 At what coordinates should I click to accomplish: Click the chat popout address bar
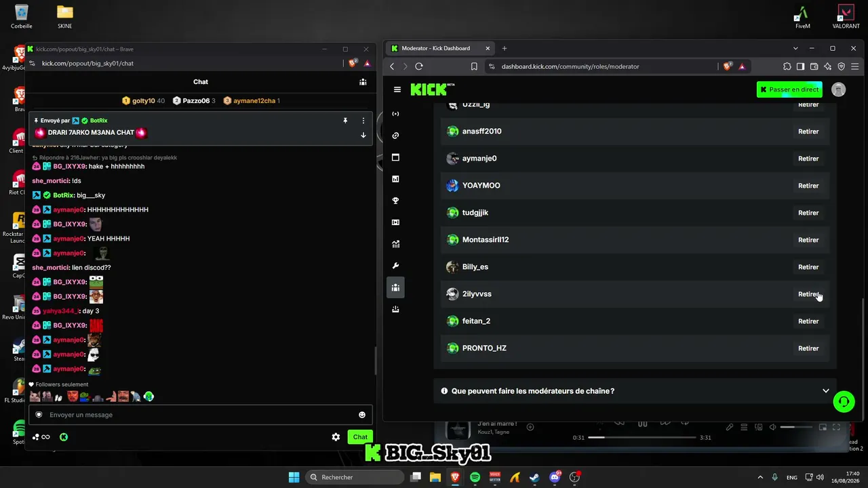(x=87, y=63)
